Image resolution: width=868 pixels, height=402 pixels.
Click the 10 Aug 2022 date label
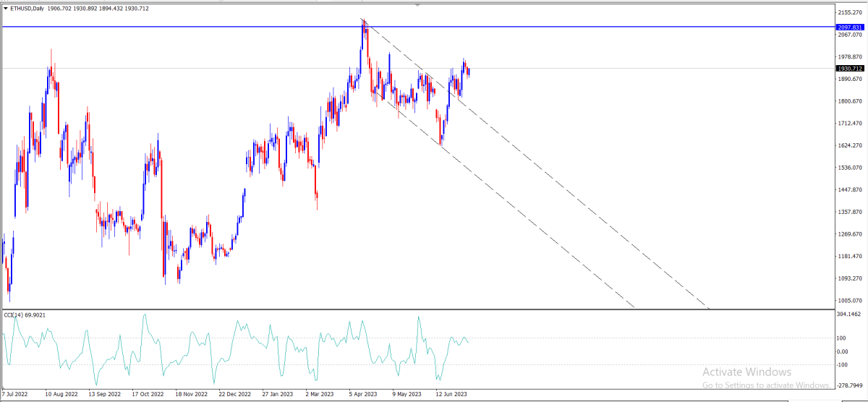click(61, 395)
